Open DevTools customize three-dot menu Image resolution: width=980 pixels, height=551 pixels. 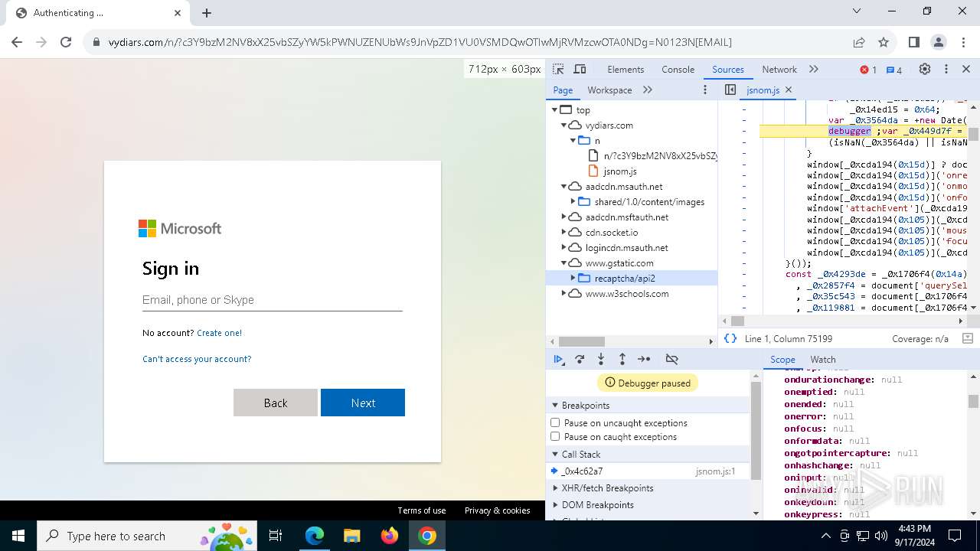(946, 69)
